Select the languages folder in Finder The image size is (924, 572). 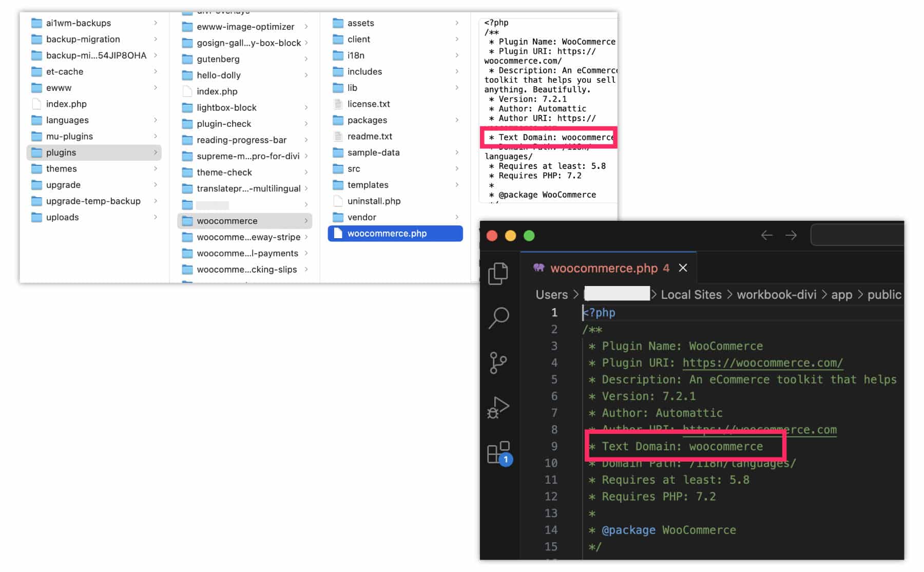pos(94,120)
